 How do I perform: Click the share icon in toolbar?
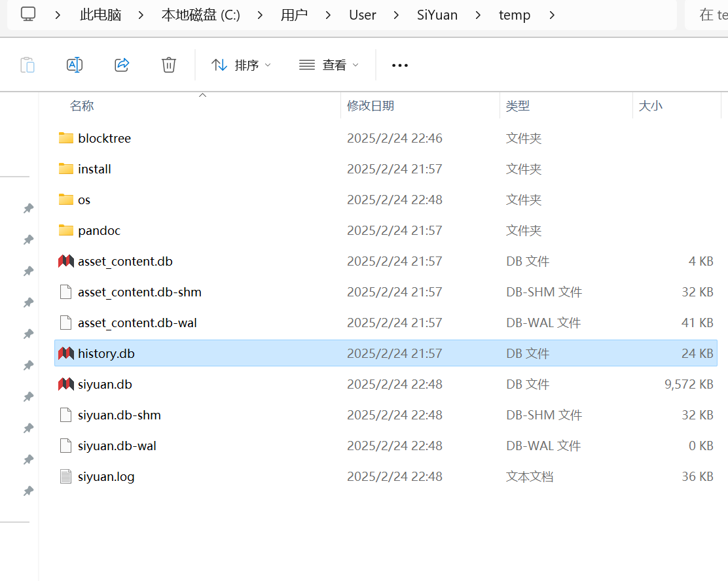(122, 65)
